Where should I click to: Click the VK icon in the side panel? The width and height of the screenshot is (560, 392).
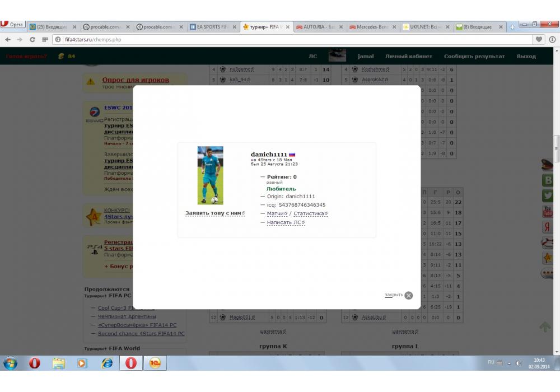pos(547,180)
